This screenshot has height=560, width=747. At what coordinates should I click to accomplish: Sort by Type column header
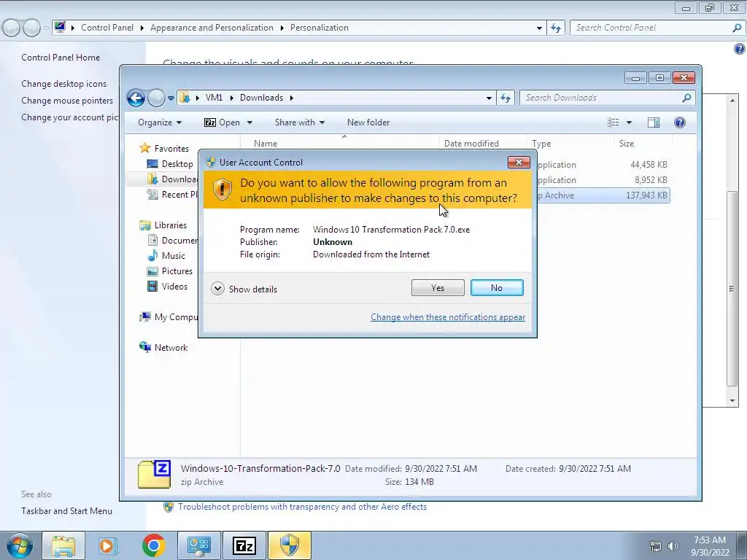(x=541, y=144)
